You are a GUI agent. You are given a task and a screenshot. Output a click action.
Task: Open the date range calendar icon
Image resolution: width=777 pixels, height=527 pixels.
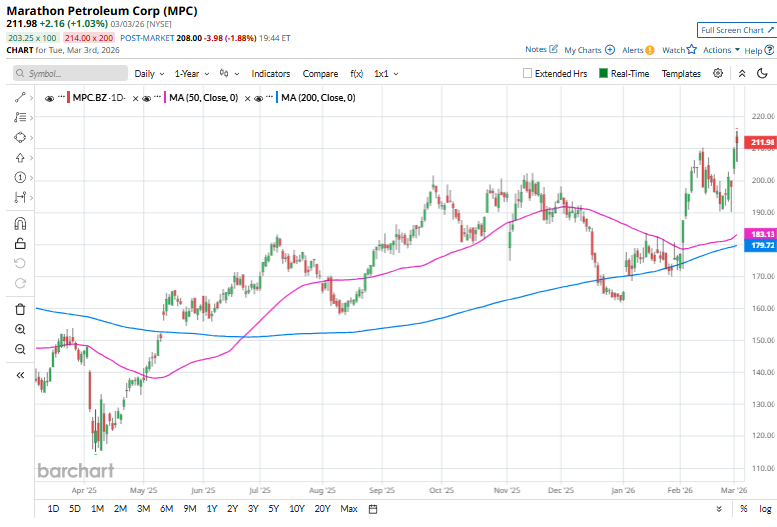click(x=373, y=509)
